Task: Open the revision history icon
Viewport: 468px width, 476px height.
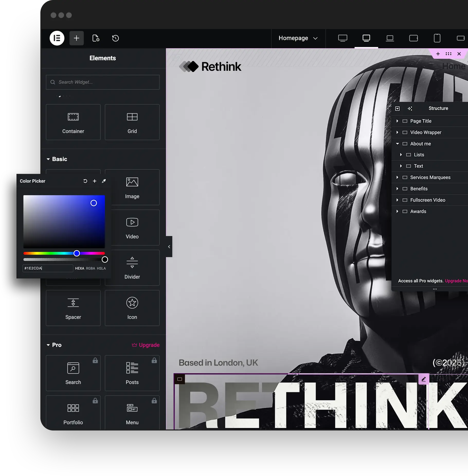Action: [x=115, y=38]
